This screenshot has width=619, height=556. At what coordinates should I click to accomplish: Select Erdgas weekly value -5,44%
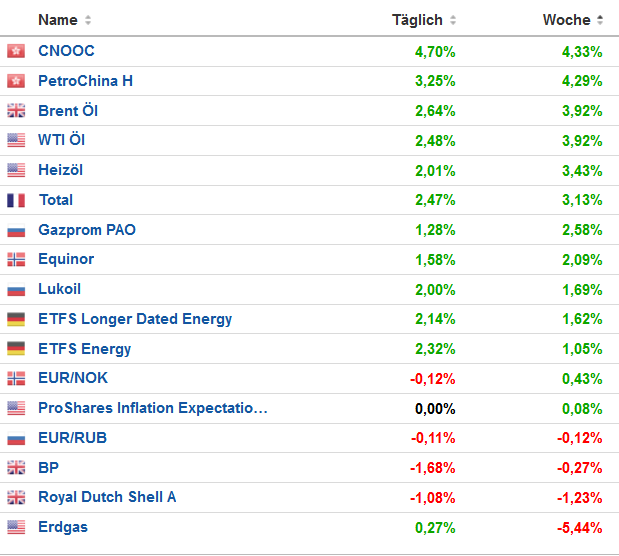pyautogui.click(x=580, y=528)
